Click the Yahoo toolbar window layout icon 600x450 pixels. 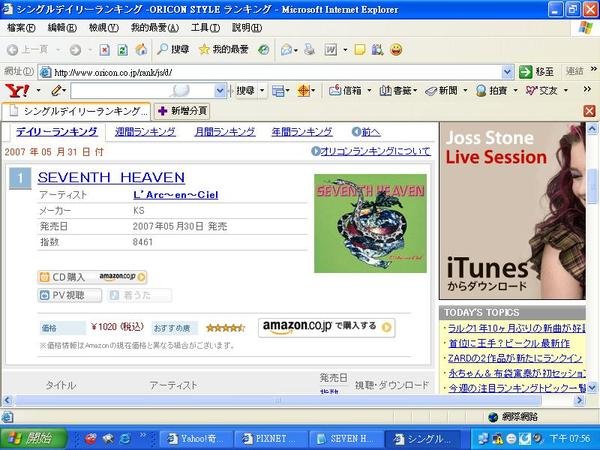(x=278, y=91)
